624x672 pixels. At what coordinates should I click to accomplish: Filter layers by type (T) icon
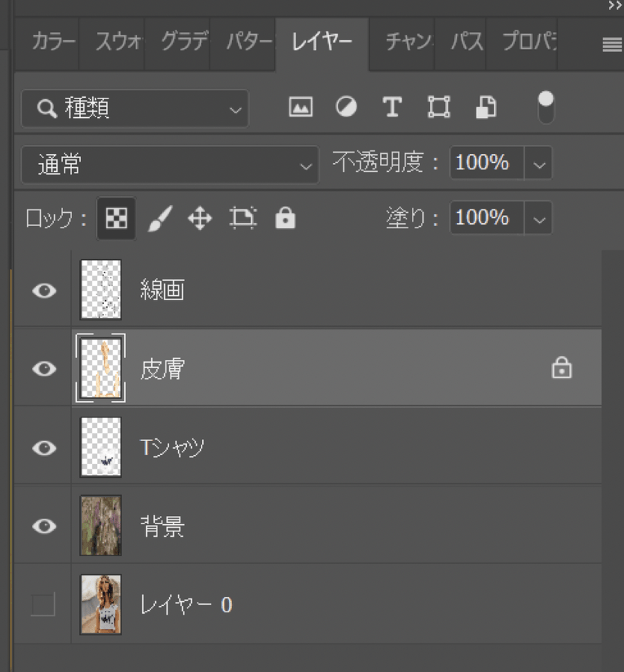pyautogui.click(x=392, y=107)
